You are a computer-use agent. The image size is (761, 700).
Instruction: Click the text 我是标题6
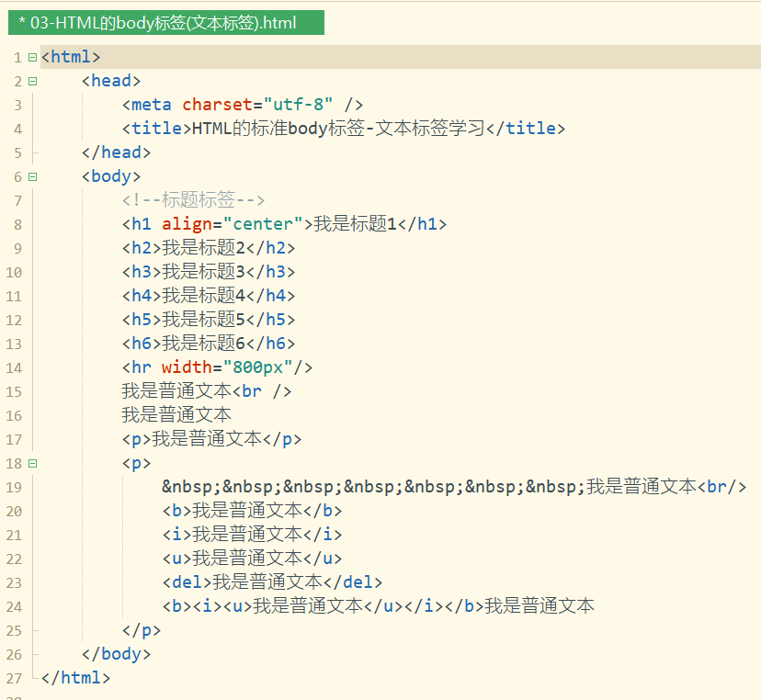[203, 343]
